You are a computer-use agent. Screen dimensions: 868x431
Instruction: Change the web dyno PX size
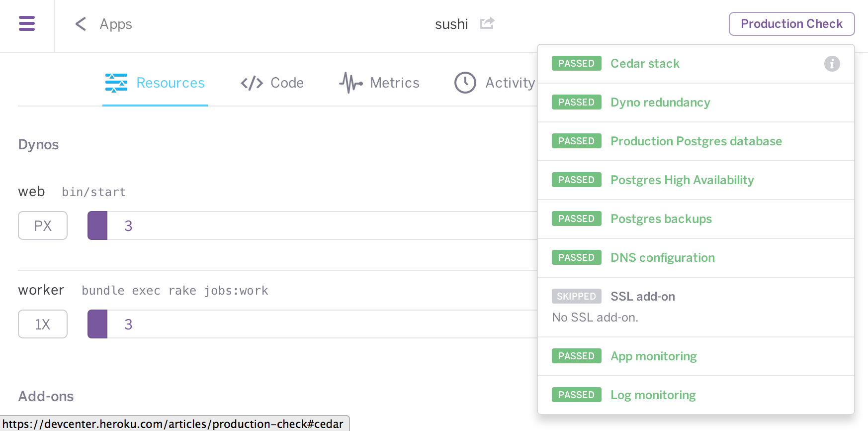coord(43,225)
